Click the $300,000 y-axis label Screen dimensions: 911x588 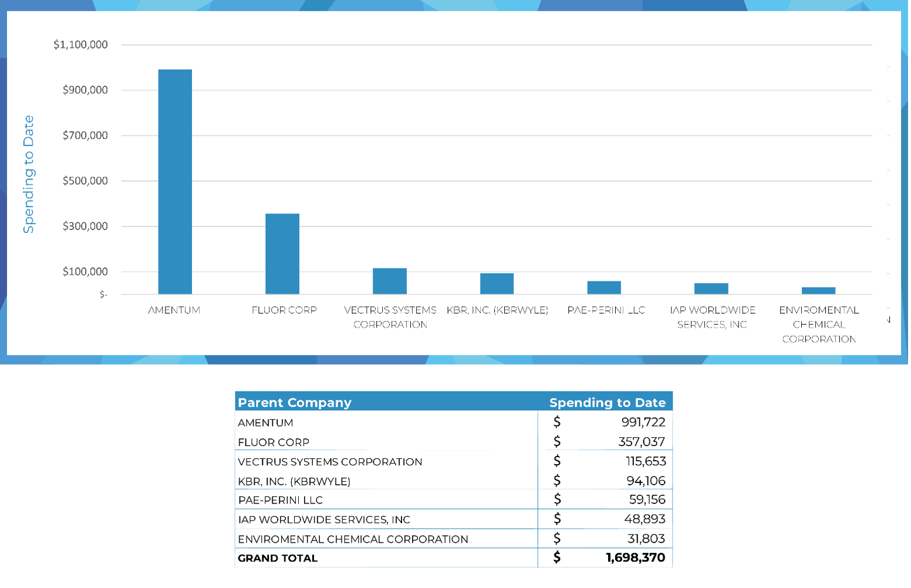[85, 226]
